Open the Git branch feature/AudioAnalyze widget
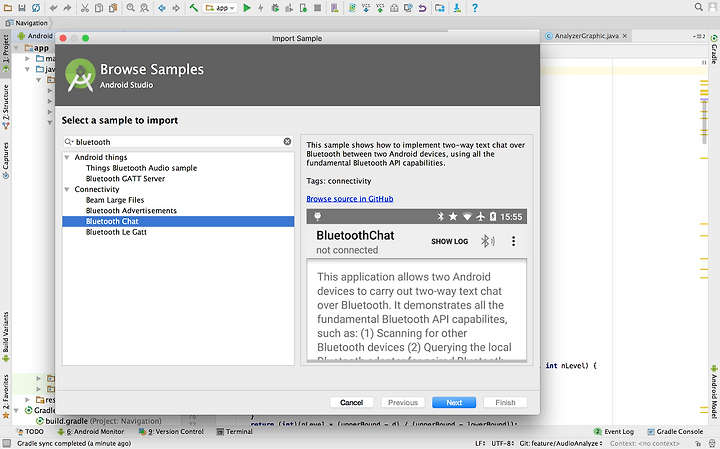720x449 pixels. [561, 443]
